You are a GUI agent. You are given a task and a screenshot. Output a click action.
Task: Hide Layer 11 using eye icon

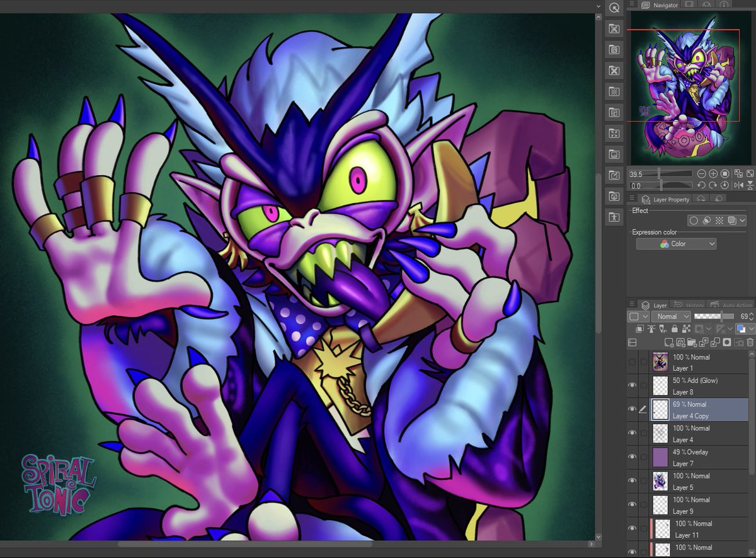click(x=633, y=528)
